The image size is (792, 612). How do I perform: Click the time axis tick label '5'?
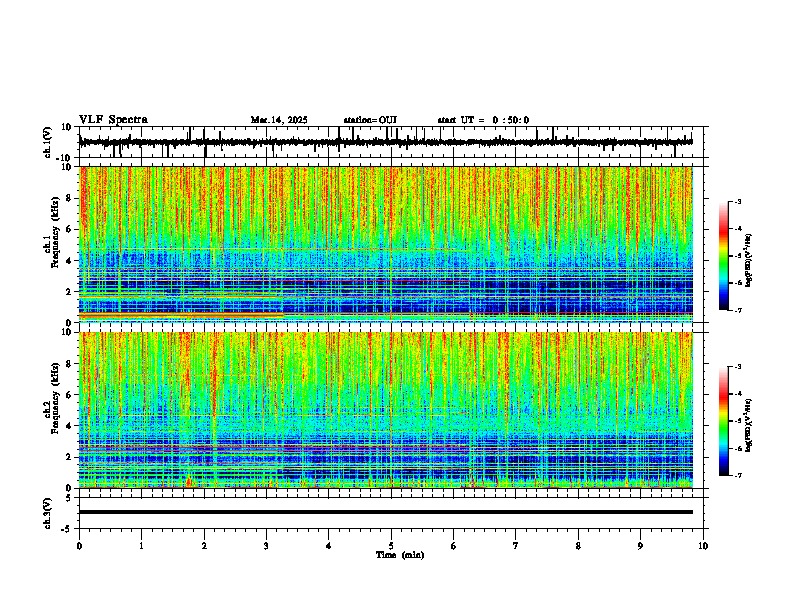(391, 546)
